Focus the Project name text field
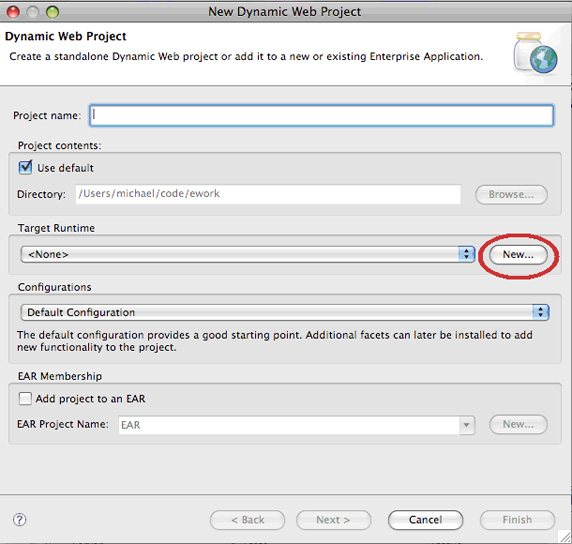The image size is (572, 544). coord(321,116)
